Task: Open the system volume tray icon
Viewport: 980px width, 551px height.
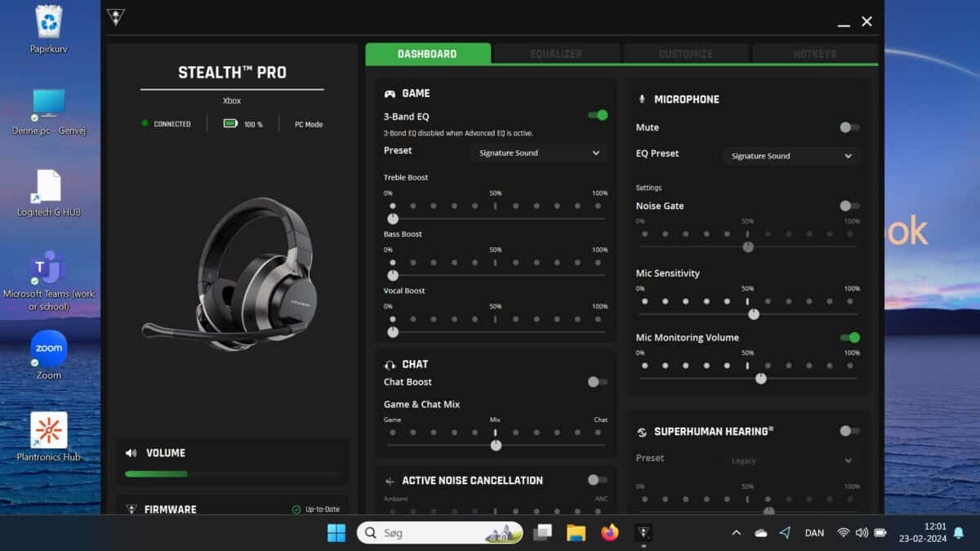Action: click(x=862, y=533)
